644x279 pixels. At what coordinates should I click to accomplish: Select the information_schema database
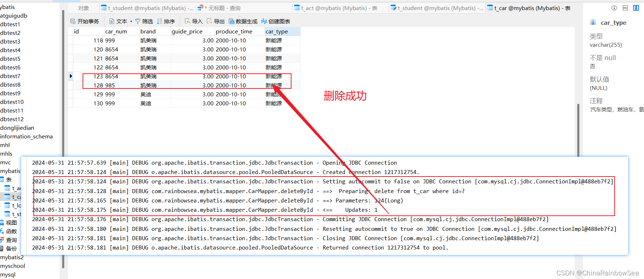27,137
